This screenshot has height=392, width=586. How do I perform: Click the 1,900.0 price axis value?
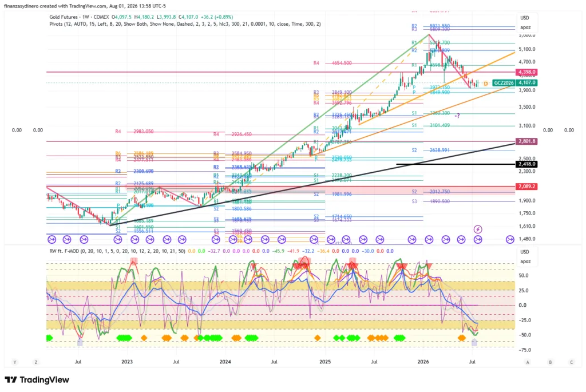tap(527, 201)
